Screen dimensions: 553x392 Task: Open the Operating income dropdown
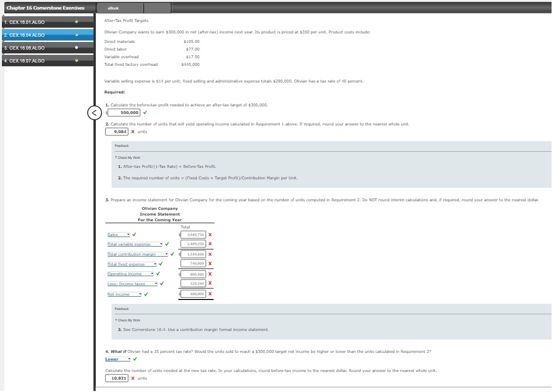[131, 274]
